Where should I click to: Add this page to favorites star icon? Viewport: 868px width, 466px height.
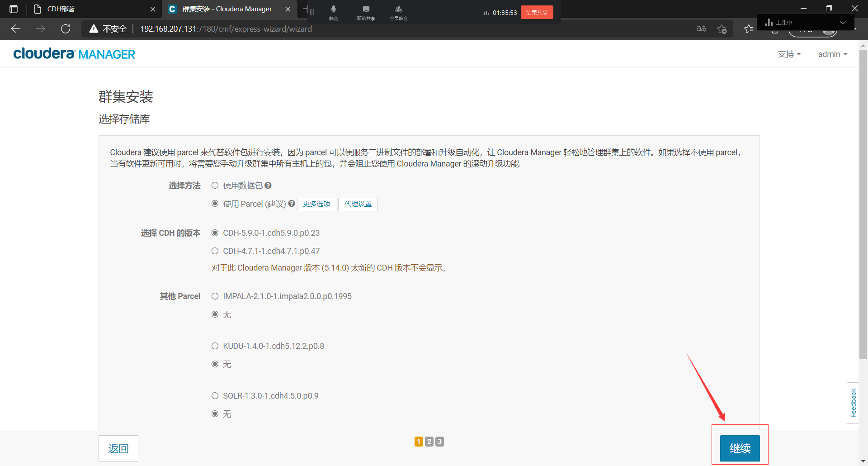coord(722,29)
